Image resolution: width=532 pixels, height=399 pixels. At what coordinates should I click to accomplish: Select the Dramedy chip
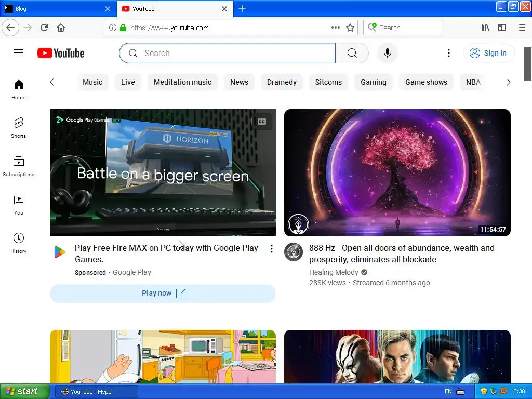[282, 82]
